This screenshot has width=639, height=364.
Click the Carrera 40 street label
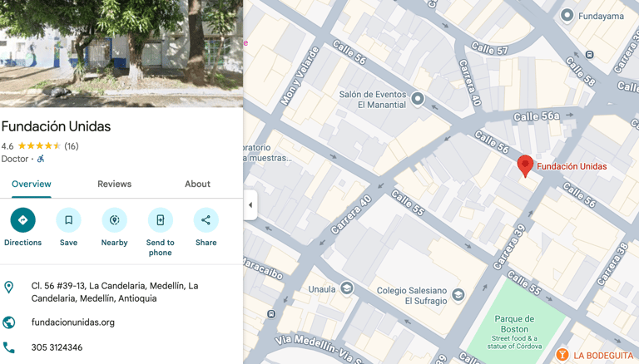[351, 214]
